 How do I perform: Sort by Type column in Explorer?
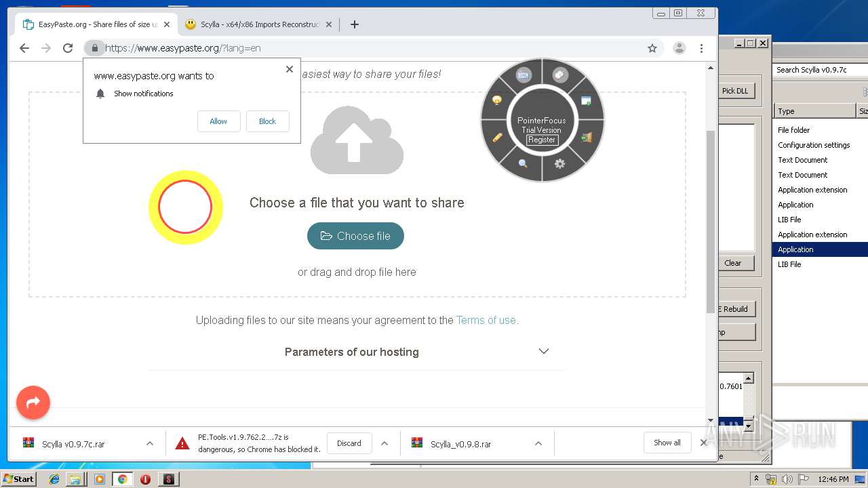[814, 111]
